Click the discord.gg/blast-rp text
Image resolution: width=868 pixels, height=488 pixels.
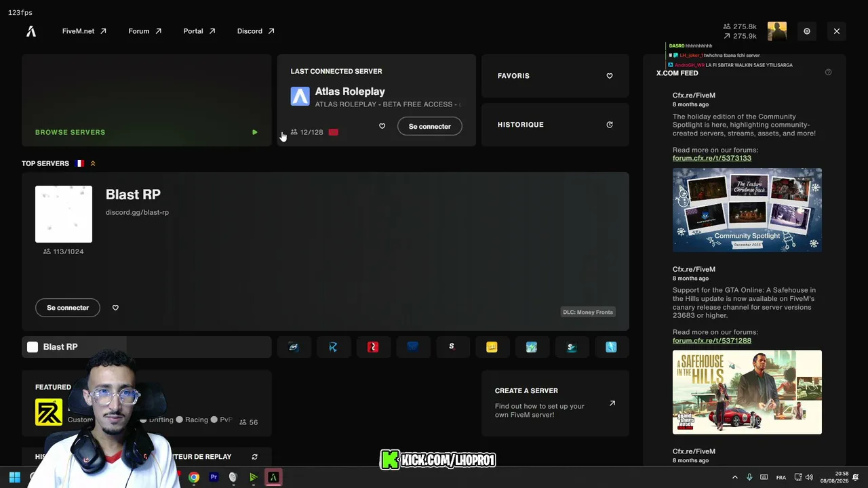click(x=137, y=212)
